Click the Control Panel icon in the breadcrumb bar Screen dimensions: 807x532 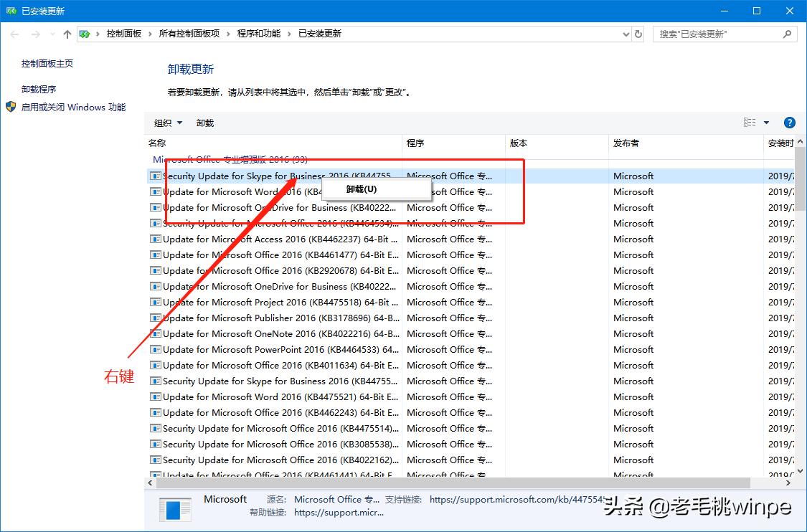(85, 33)
